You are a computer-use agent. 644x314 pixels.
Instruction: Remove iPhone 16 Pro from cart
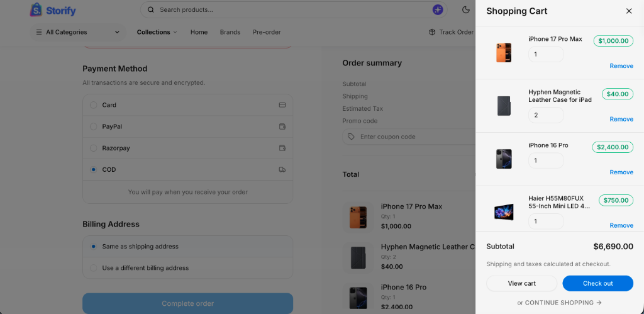621,172
